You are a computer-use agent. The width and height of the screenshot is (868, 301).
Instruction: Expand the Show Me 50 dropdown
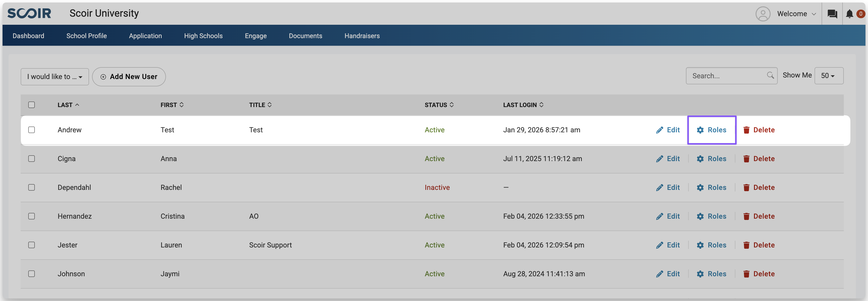pos(829,76)
